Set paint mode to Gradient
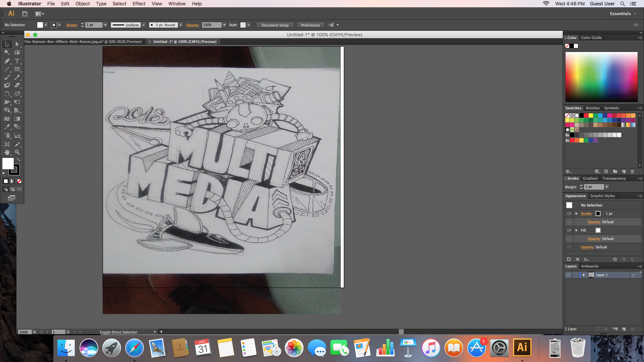644x362 pixels. (12, 181)
